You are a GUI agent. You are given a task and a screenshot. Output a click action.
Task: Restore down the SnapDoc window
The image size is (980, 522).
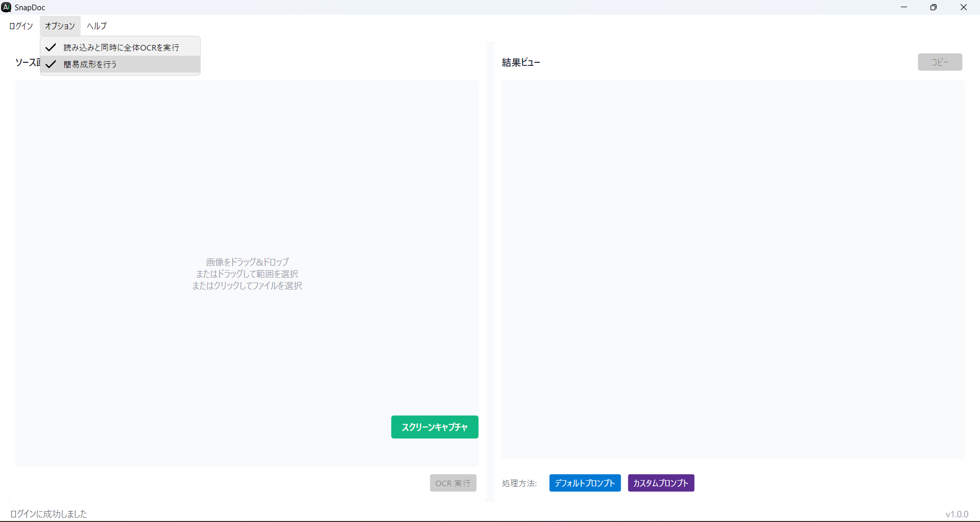934,7
